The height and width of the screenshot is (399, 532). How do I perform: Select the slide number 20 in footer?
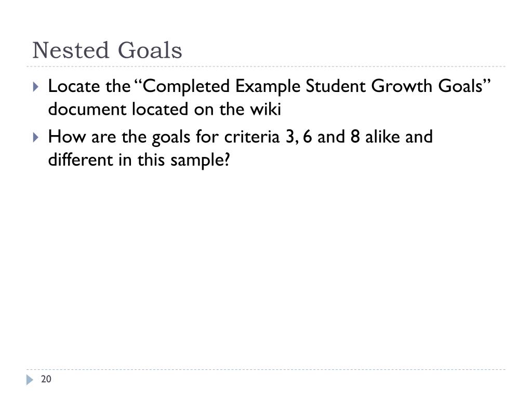pos(46,379)
